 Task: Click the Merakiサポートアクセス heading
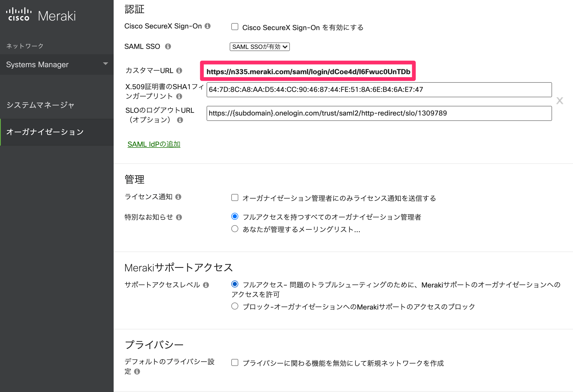coord(179,268)
